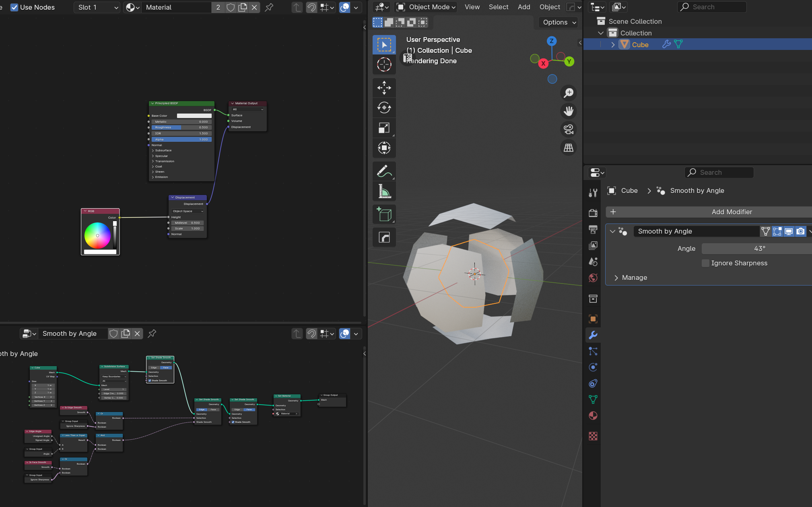Image resolution: width=812 pixels, height=507 pixels.
Task: Toggle modifier show in edit mode button
Action: point(777,231)
